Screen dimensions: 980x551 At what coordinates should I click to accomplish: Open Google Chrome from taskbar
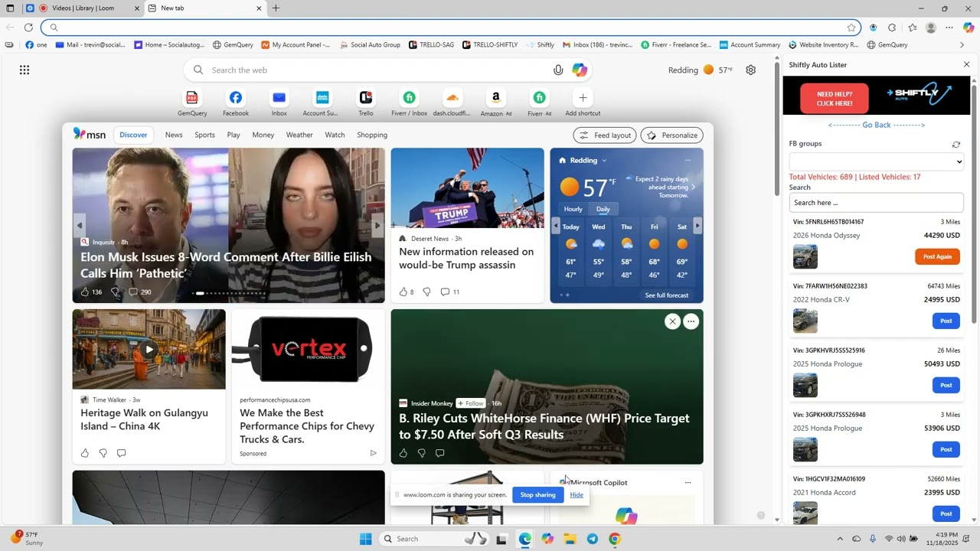pos(615,539)
